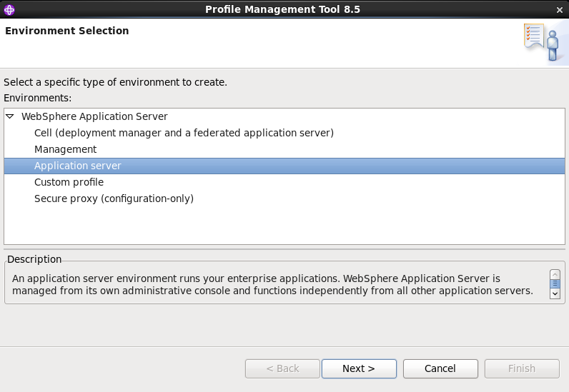This screenshot has width=569, height=392.
Task: Click the description scrollbar thumb
Action: (x=555, y=283)
